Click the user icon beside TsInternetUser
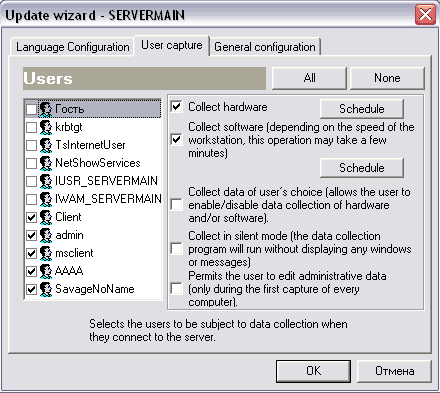Viewport: 440px width, 393px height. [46, 145]
